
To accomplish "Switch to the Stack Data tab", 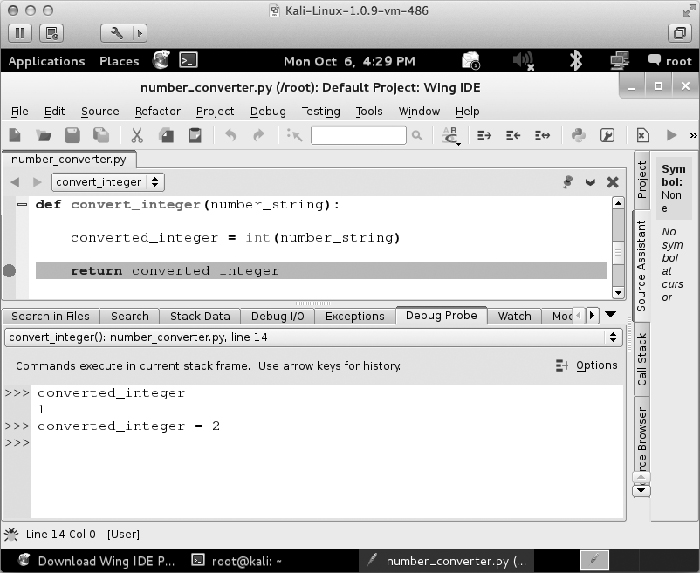I will point(200,316).
